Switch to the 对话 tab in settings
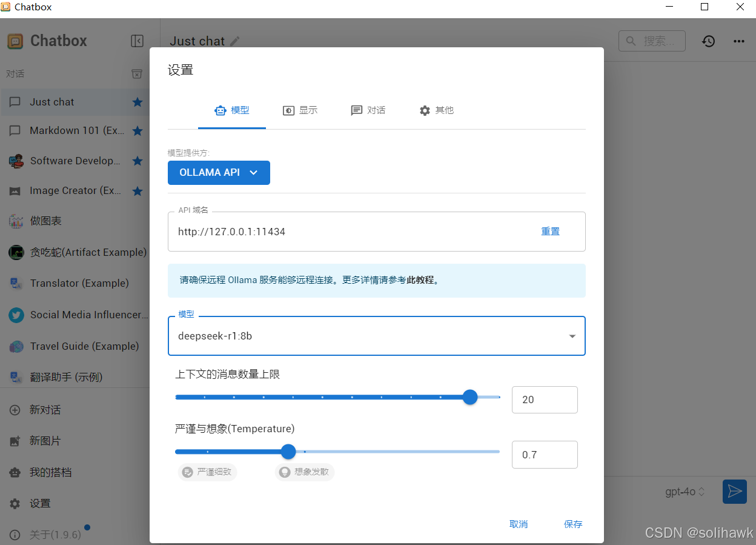The image size is (756, 545). coord(368,110)
